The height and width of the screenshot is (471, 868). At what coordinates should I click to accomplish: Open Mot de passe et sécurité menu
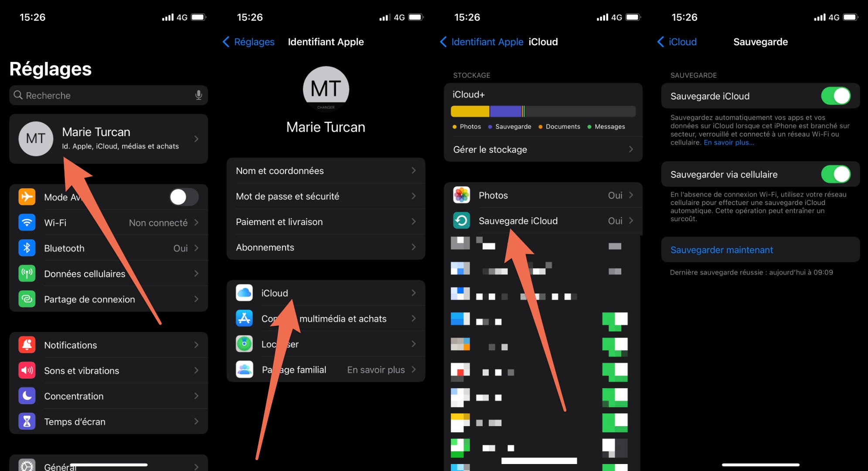(x=326, y=196)
